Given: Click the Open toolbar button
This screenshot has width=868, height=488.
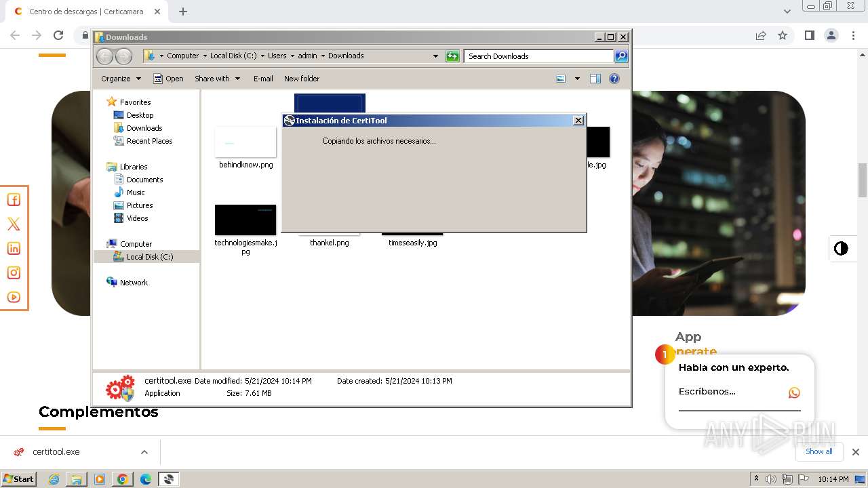Looking at the screenshot, I should pyautogui.click(x=168, y=79).
